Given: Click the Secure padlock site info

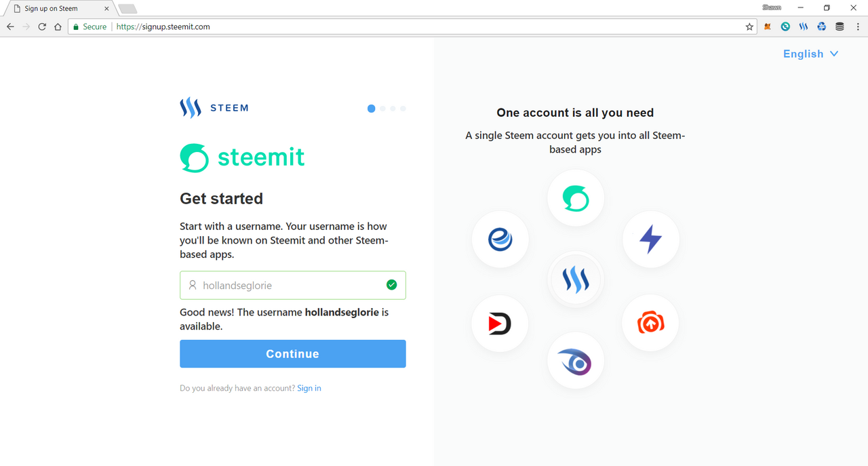Looking at the screenshot, I should pyautogui.click(x=77, y=27).
